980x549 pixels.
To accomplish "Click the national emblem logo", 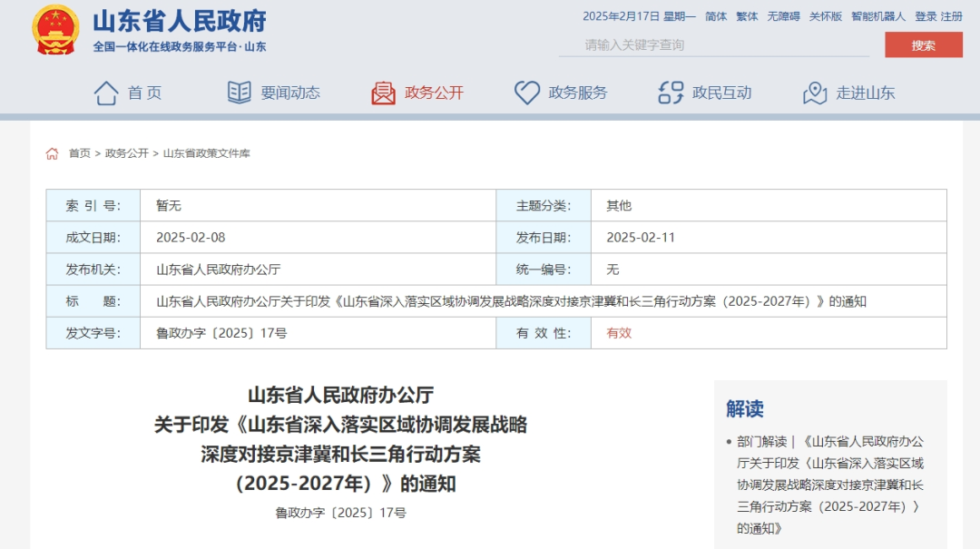I will [x=56, y=30].
